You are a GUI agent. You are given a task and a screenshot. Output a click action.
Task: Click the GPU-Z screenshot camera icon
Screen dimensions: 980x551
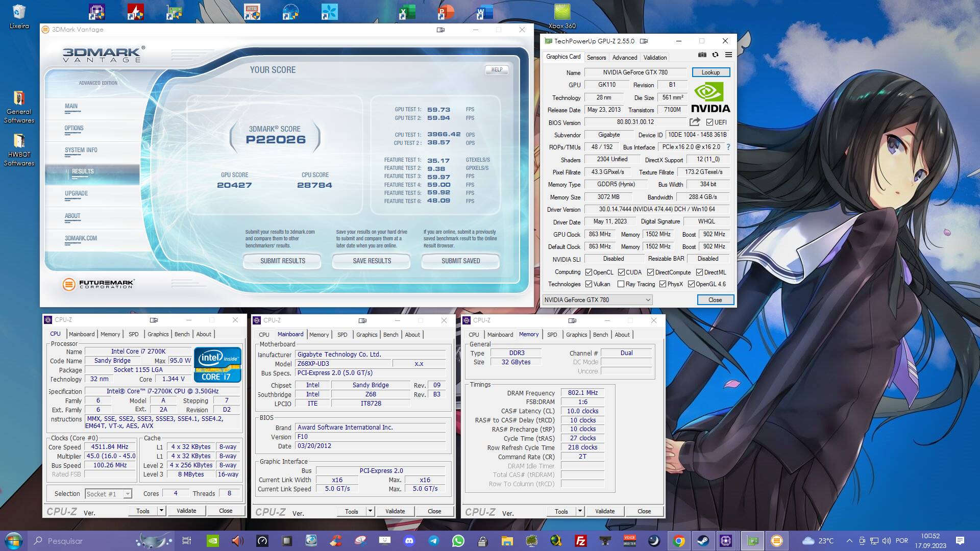tap(702, 55)
